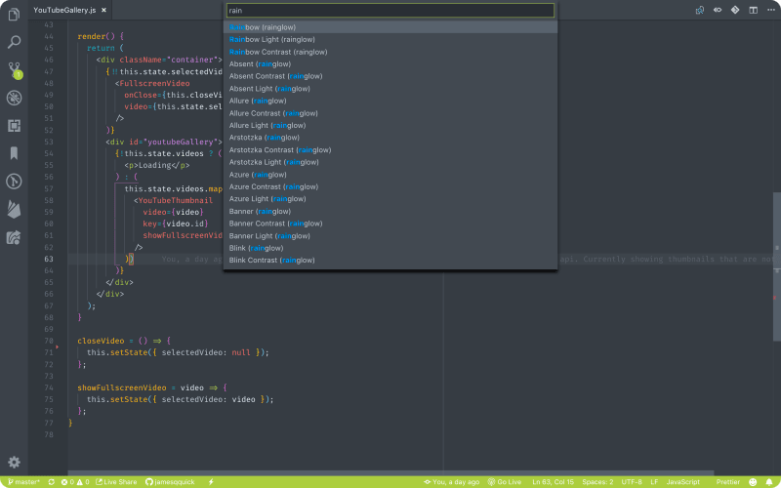The image size is (781, 488).
Task: Open the UTF-8 encoding selector
Action: [x=632, y=482]
